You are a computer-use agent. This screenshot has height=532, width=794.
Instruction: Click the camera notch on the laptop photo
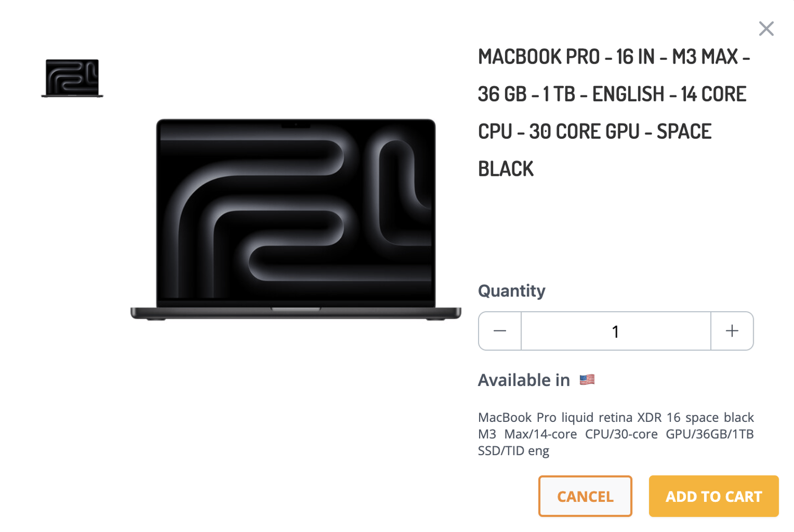tap(295, 125)
